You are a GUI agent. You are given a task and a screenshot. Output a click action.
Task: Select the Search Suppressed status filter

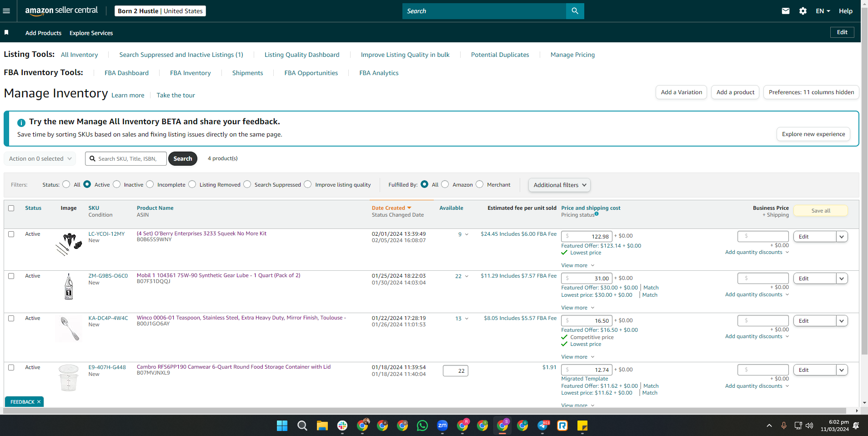pos(247,184)
